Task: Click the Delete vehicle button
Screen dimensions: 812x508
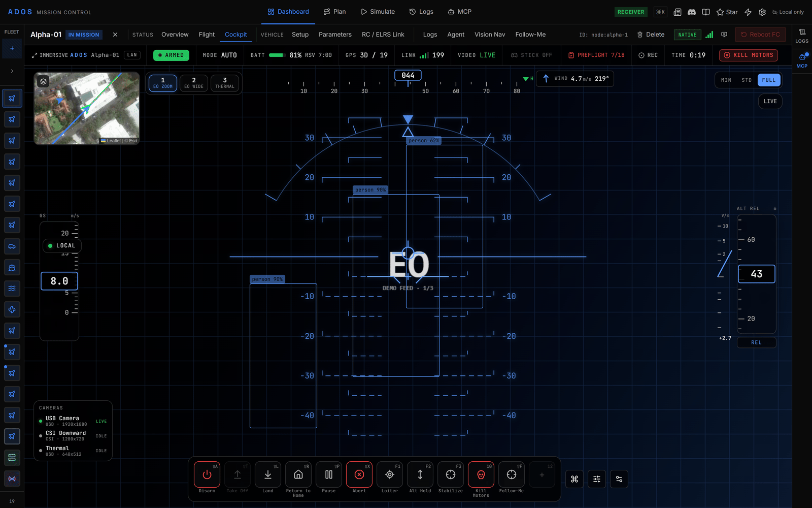Action: (x=651, y=35)
